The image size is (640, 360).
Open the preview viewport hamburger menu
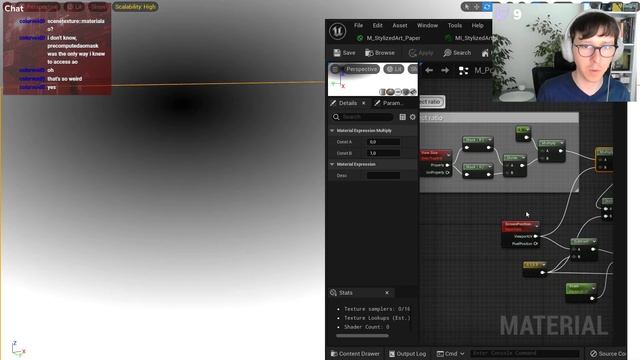coord(335,69)
